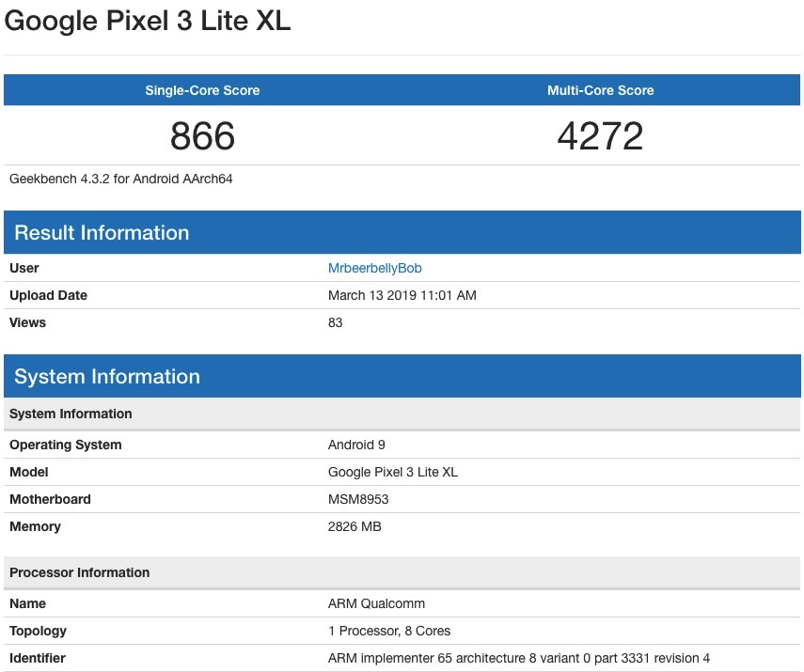Click the Android 9 operating system value

[x=356, y=445]
